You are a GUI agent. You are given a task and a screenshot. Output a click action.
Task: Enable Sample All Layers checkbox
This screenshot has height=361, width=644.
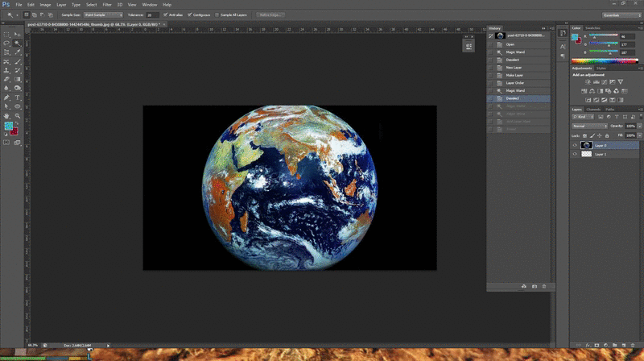click(217, 15)
